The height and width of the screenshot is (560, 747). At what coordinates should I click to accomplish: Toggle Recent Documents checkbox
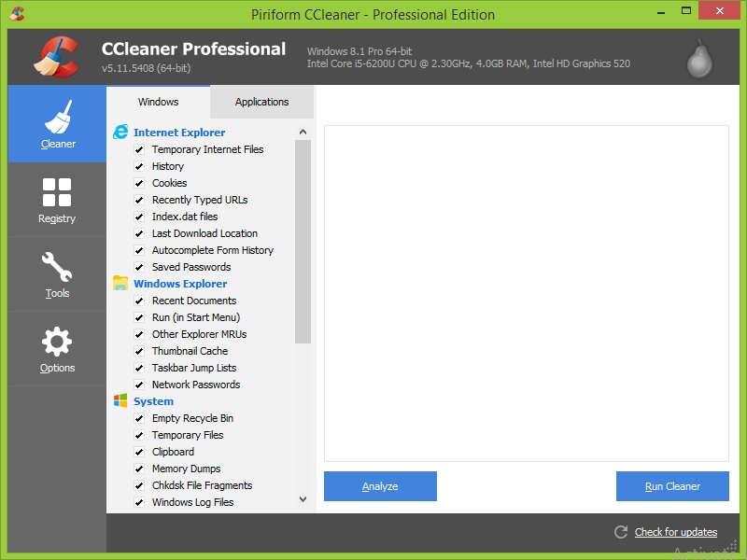139,301
